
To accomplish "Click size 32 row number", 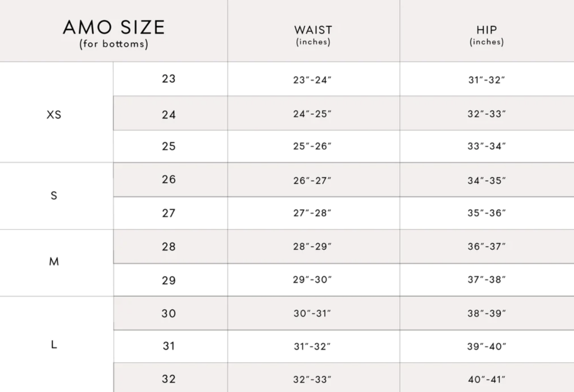I will click(x=169, y=379).
